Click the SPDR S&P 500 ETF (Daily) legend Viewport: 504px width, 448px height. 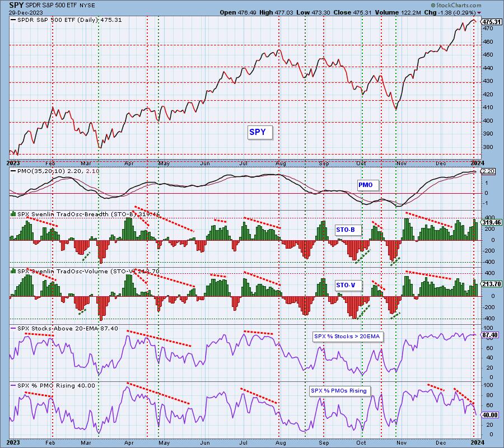(67, 20)
